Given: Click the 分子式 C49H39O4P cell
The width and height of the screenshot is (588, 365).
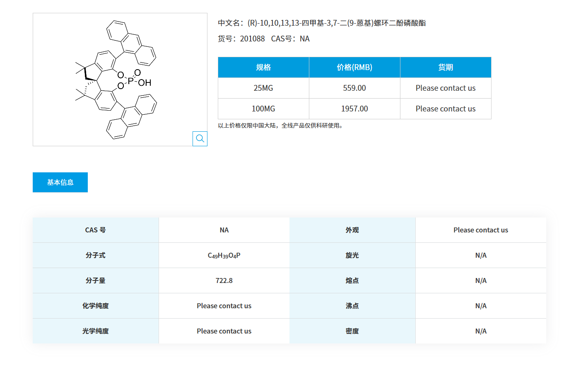Looking at the screenshot, I should pyautogui.click(x=224, y=255).
